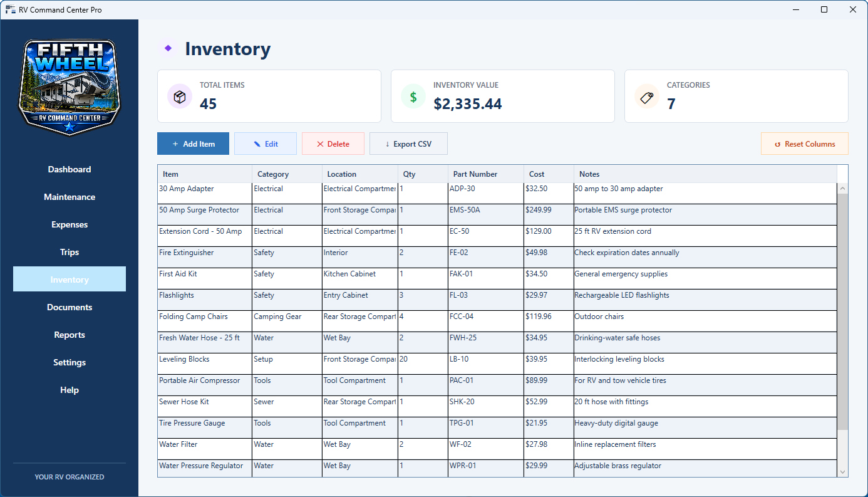
Task: Click the app icon in the title bar
Action: tap(11, 9)
